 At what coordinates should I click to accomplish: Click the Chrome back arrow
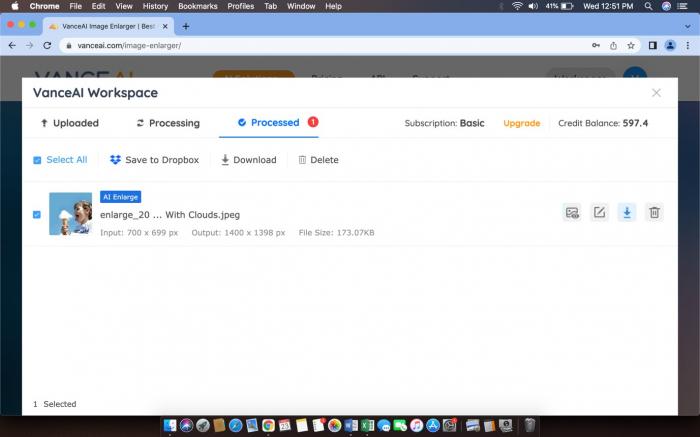pyautogui.click(x=12, y=46)
